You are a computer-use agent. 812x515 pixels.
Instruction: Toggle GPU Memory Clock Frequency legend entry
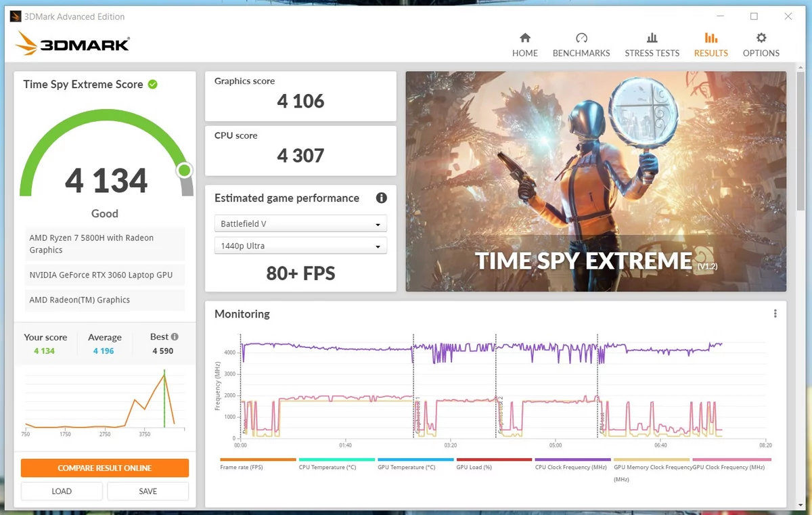click(x=652, y=472)
